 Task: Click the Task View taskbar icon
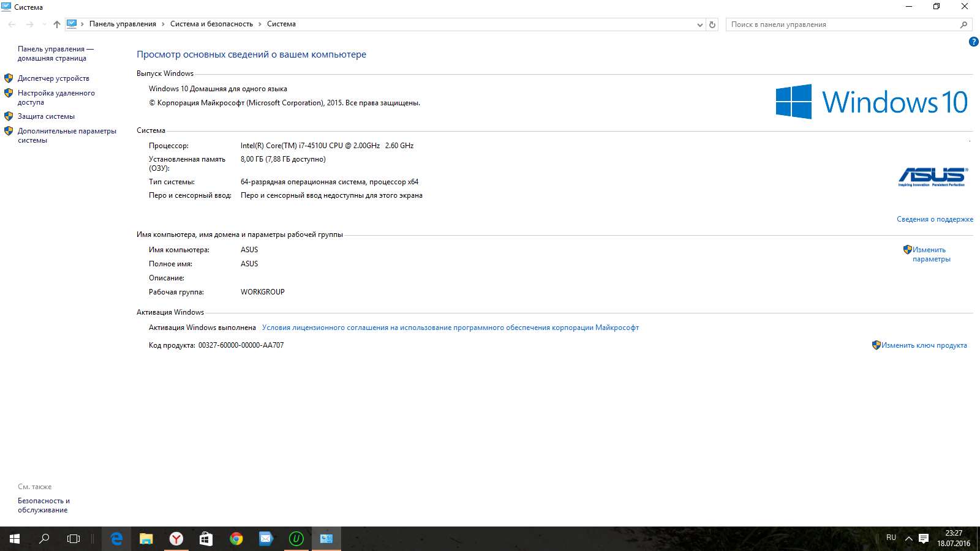coord(73,539)
